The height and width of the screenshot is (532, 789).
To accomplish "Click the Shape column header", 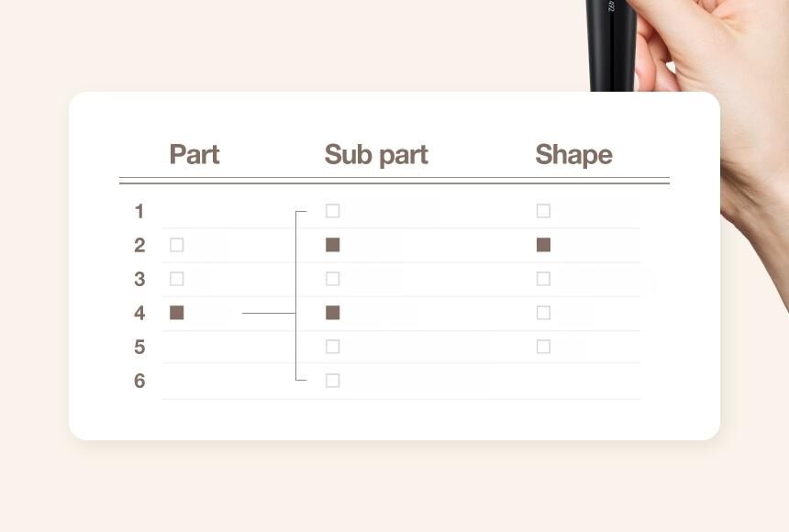I will [x=573, y=154].
